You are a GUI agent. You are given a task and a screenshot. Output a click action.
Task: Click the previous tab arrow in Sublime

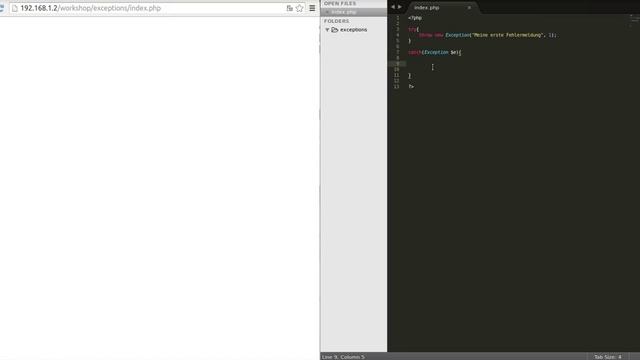tap(393, 7)
